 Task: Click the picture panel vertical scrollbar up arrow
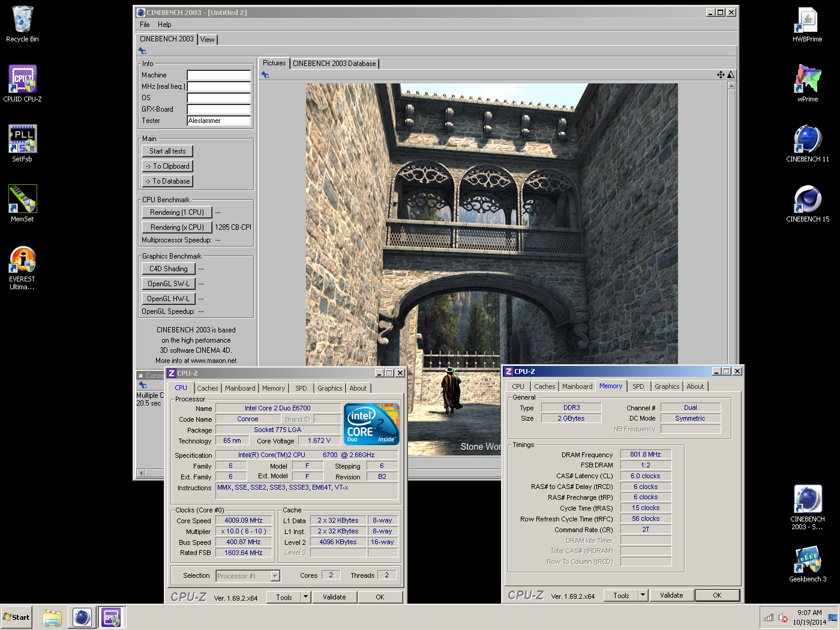731,86
